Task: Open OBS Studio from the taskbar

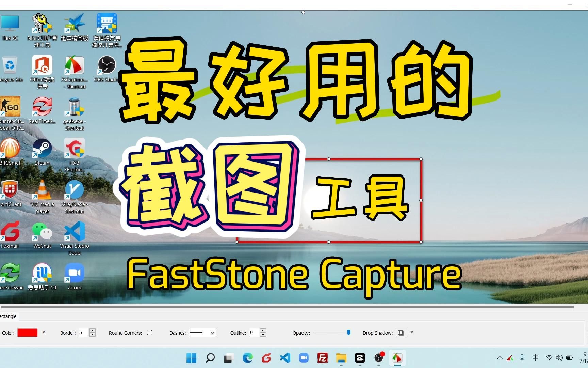Action: 379,358
